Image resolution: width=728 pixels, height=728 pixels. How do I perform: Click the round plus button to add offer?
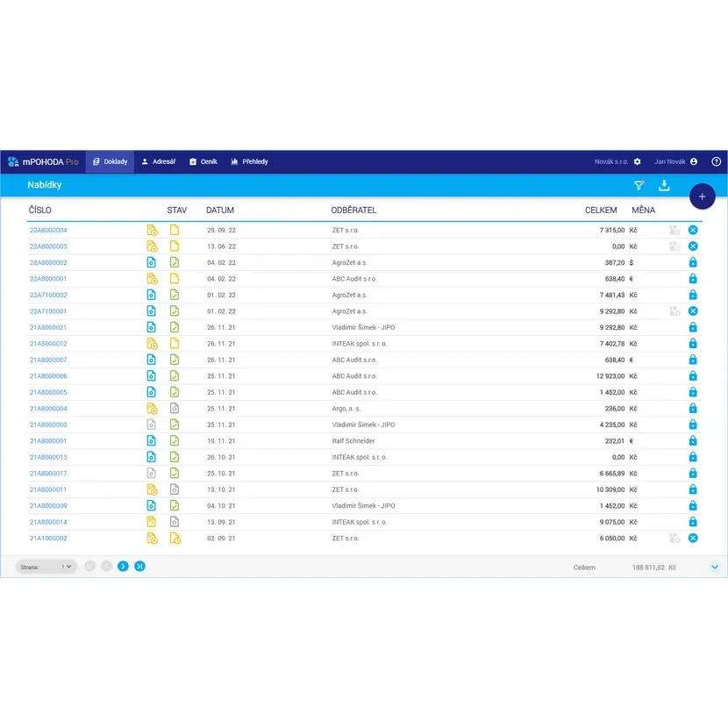click(702, 196)
